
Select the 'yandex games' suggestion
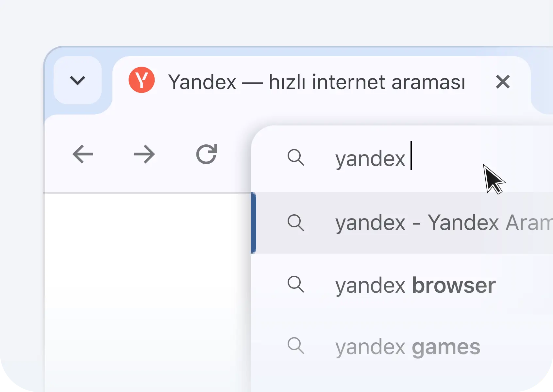coord(402,346)
